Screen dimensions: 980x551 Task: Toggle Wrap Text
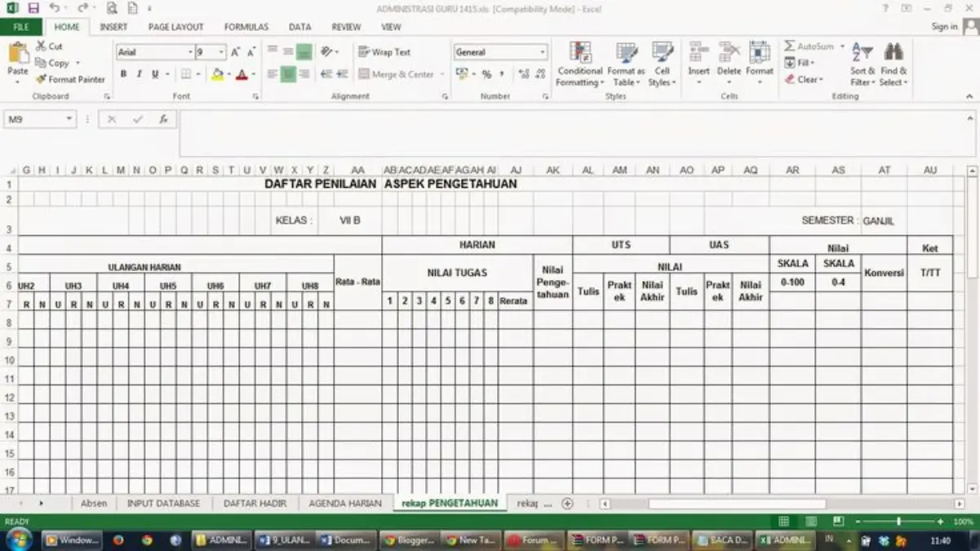pyautogui.click(x=384, y=52)
